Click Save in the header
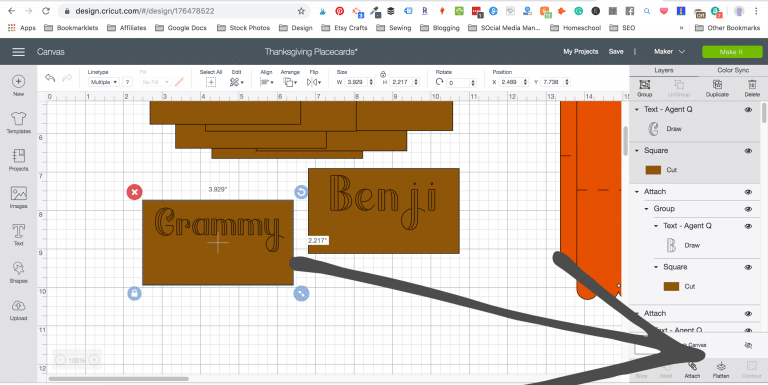The width and height of the screenshot is (768, 385). point(616,51)
